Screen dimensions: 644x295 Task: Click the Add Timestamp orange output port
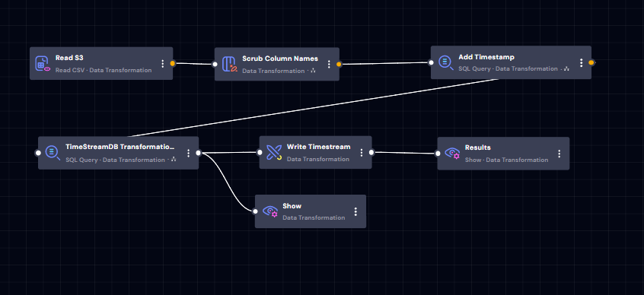click(x=591, y=62)
